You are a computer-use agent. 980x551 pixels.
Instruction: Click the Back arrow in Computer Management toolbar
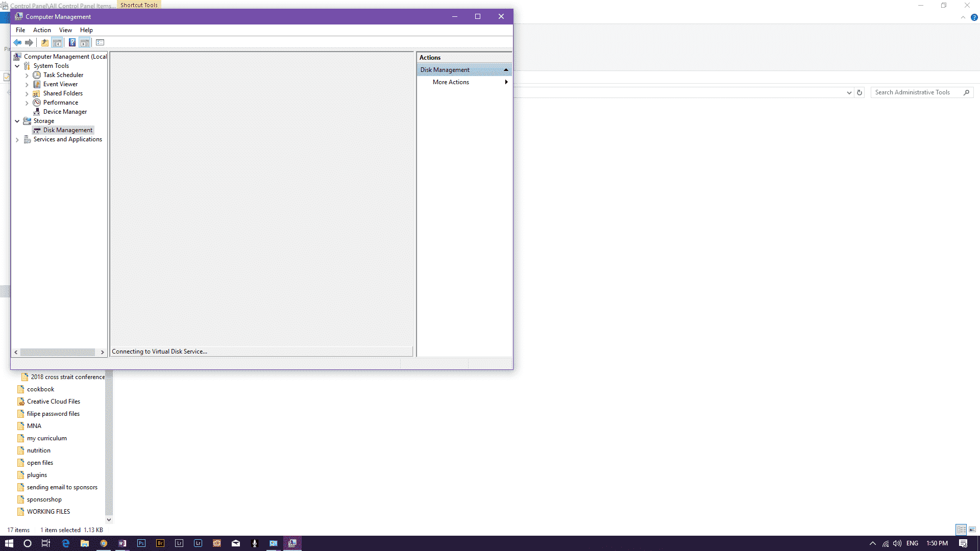[18, 42]
